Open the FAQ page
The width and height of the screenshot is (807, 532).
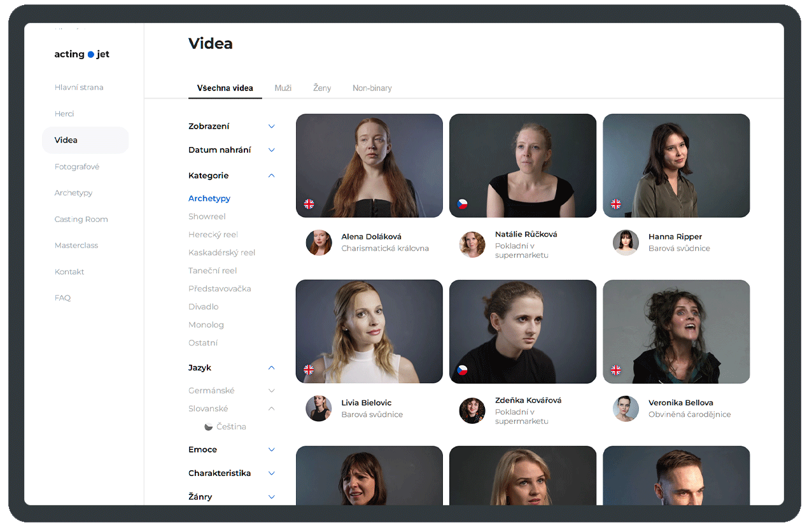(x=62, y=298)
